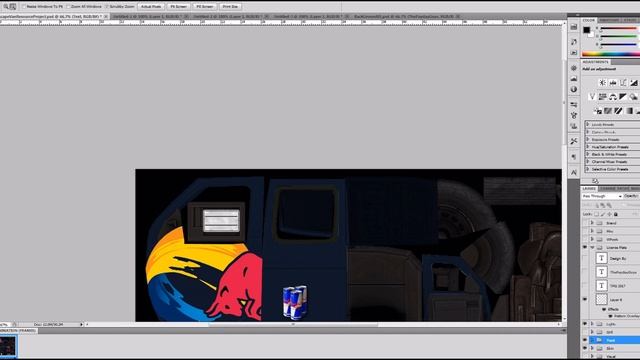Add a Levels adjustment layer

pos(613,82)
